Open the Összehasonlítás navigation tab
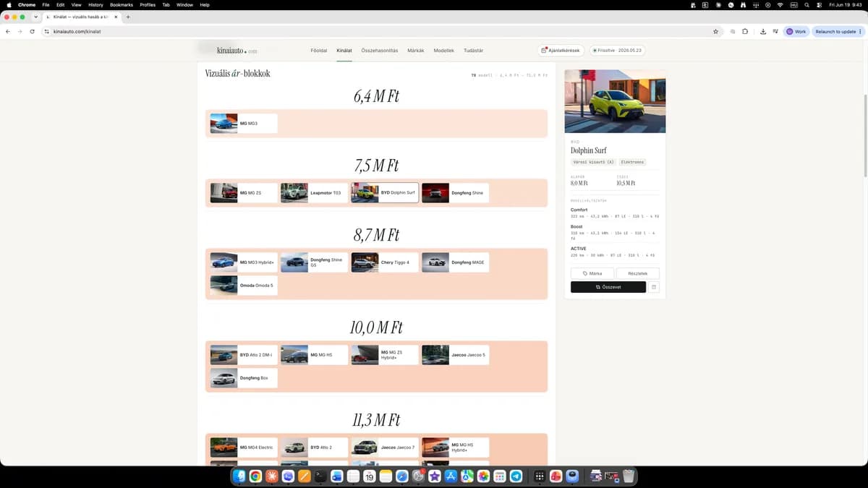Image resolution: width=868 pixels, height=488 pixels. pyautogui.click(x=380, y=51)
